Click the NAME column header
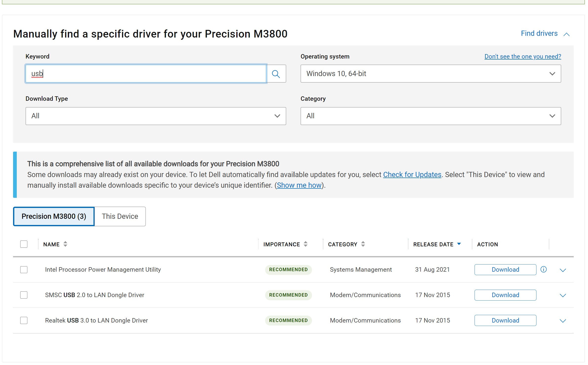Screen dimensions: 588x365 [51, 244]
